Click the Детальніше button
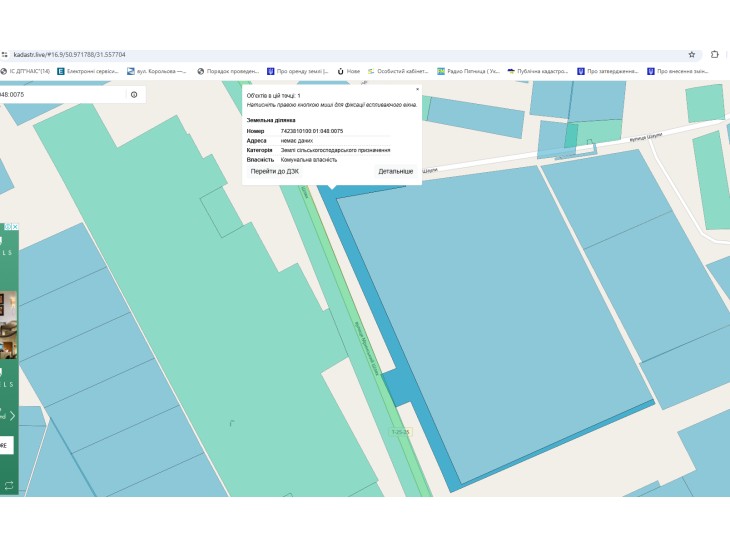The height and width of the screenshot is (547, 730). pyautogui.click(x=396, y=171)
